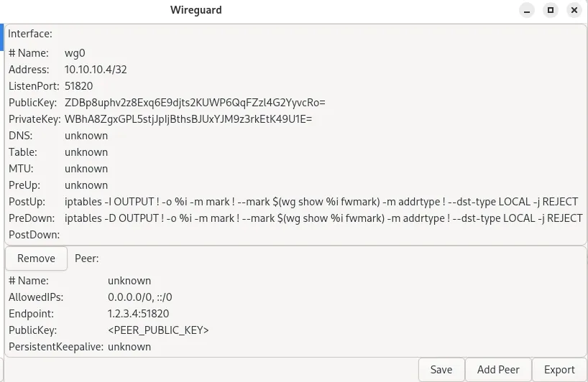588x382 pixels.
Task: Click the PreDown iptables command
Action: pos(323,218)
